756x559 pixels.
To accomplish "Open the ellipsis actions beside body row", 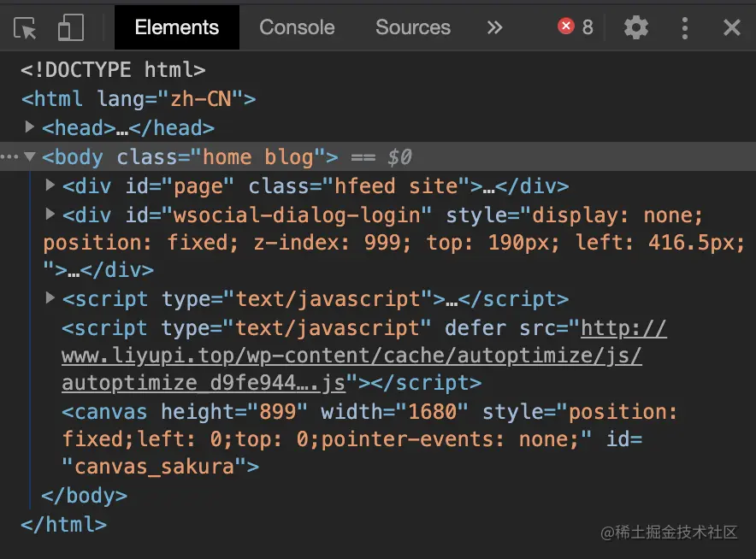I will (x=9, y=156).
